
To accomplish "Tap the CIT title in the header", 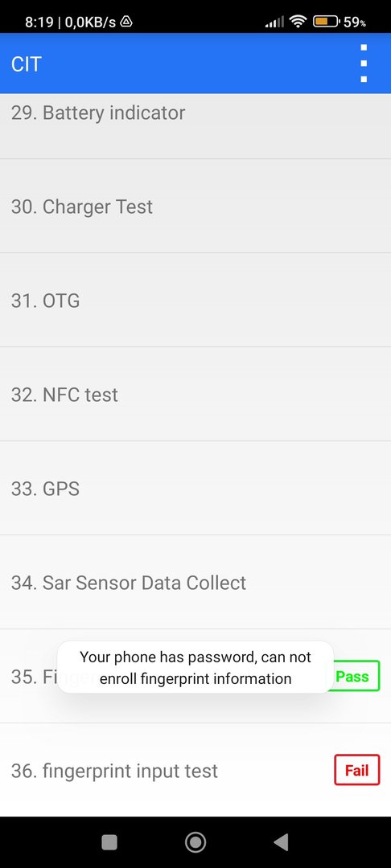I will click(26, 64).
